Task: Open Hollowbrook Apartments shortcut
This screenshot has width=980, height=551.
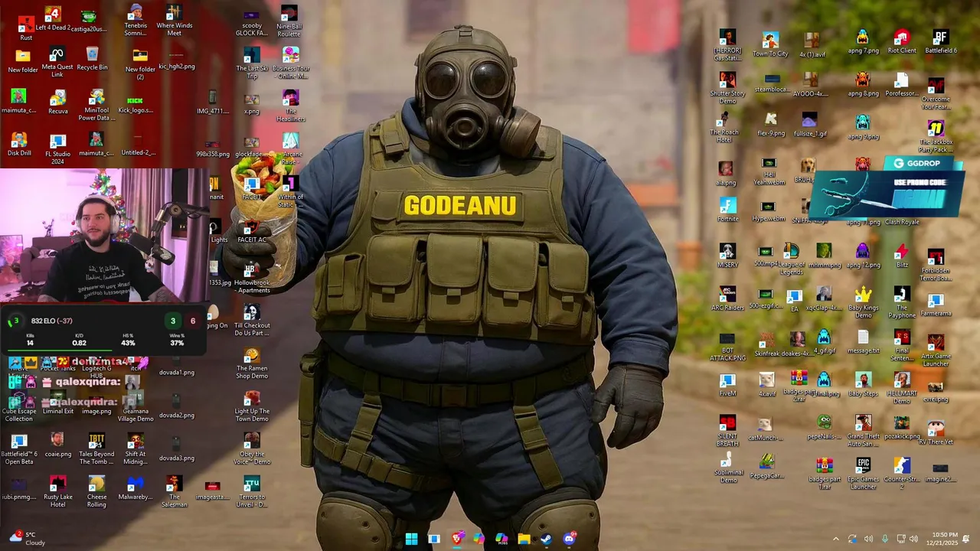Action: pyautogui.click(x=252, y=279)
